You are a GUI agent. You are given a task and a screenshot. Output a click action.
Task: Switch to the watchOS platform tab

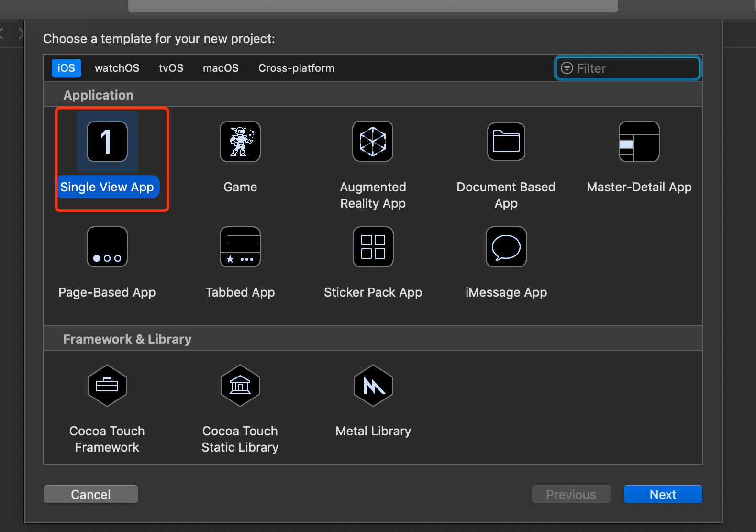click(117, 68)
